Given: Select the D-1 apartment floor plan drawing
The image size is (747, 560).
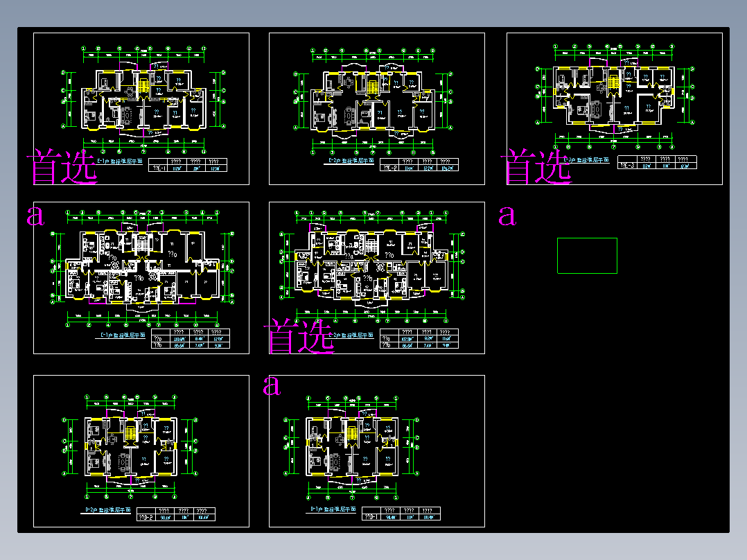Looking at the screenshot, I should [x=351, y=446].
